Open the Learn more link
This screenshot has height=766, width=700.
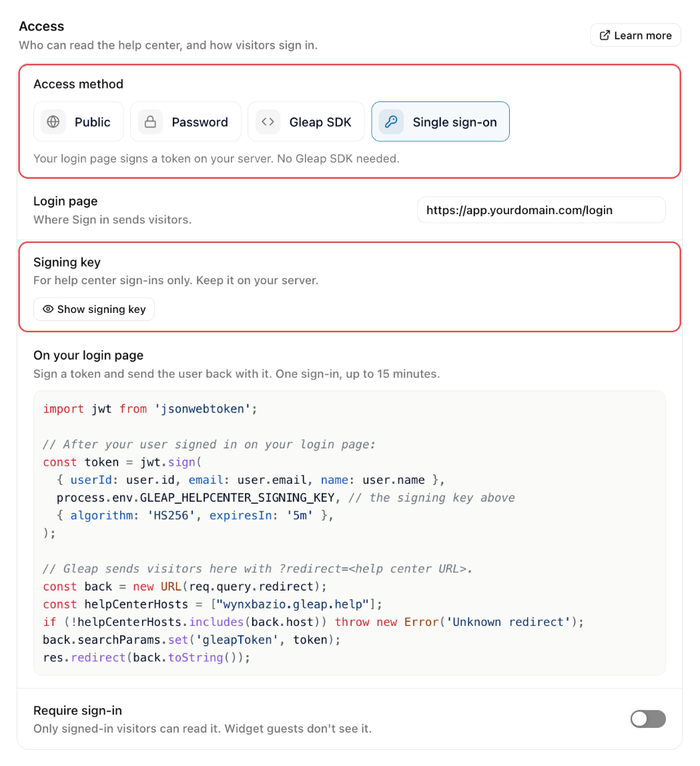coord(635,35)
